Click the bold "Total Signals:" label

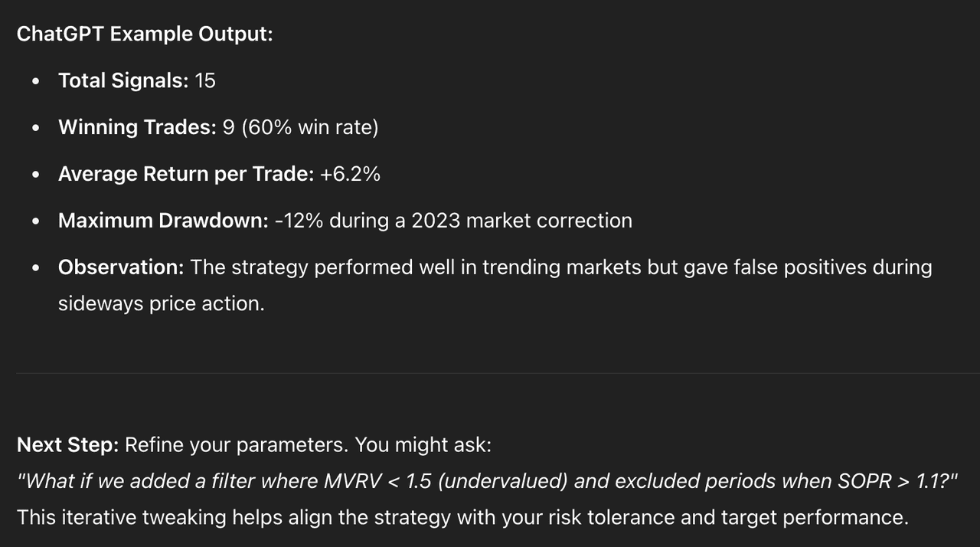tap(122, 80)
